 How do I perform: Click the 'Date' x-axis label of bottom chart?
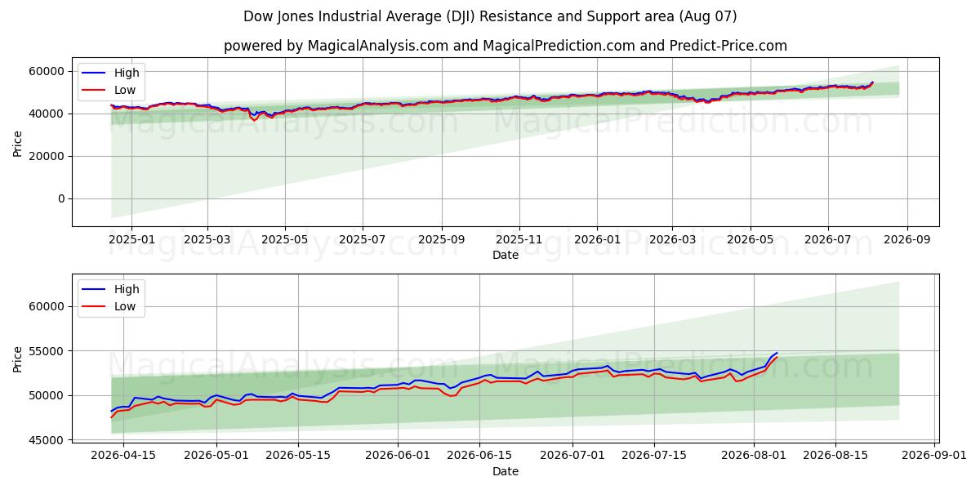click(506, 471)
